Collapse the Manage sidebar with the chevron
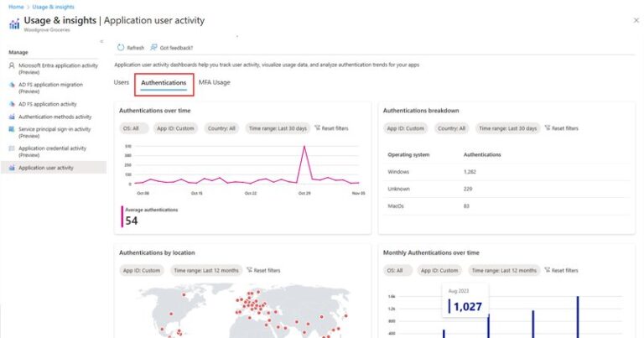 (x=101, y=41)
